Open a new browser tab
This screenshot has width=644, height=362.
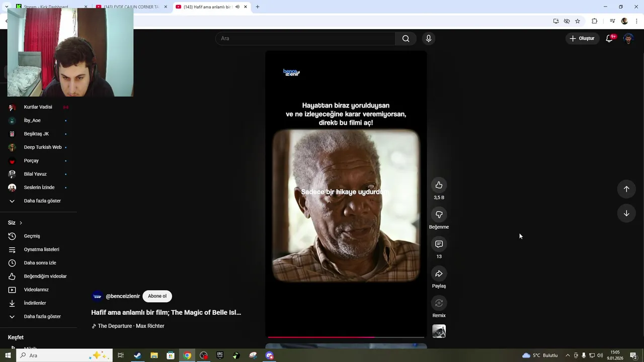pos(258,7)
